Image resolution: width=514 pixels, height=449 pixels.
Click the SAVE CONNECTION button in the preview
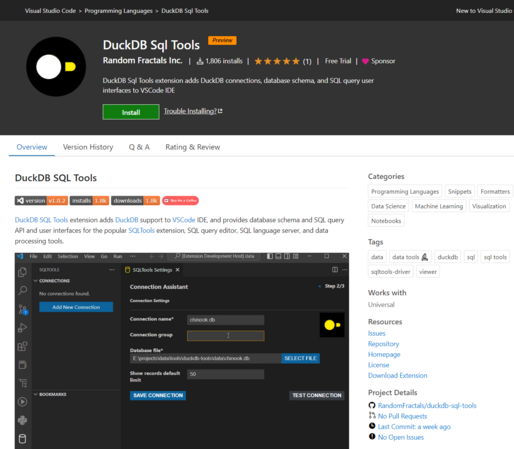click(x=158, y=395)
